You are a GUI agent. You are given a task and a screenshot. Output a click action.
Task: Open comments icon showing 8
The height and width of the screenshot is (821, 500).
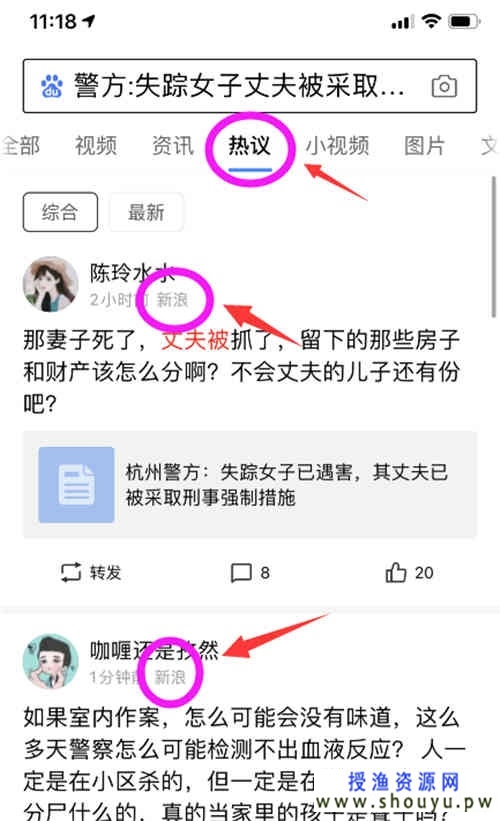241,573
